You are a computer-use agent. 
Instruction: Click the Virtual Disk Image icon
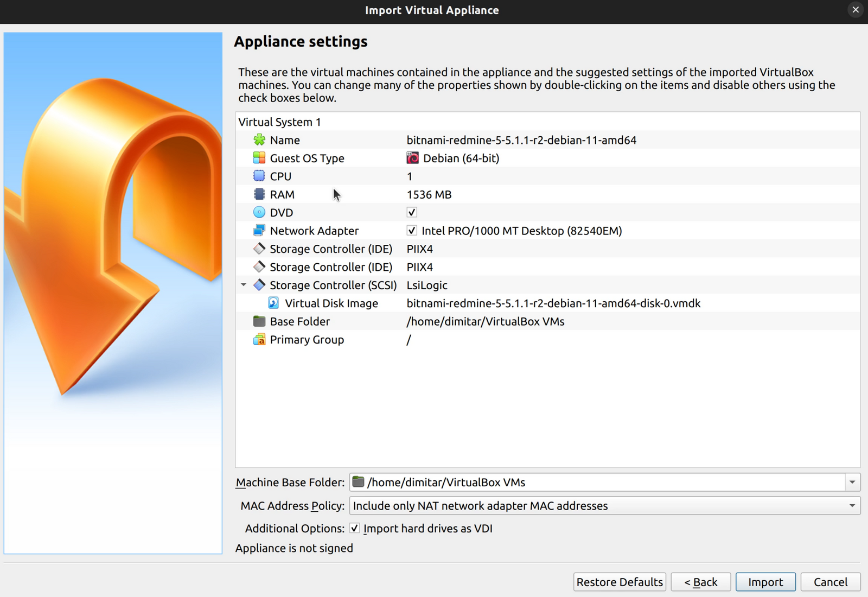coord(272,303)
